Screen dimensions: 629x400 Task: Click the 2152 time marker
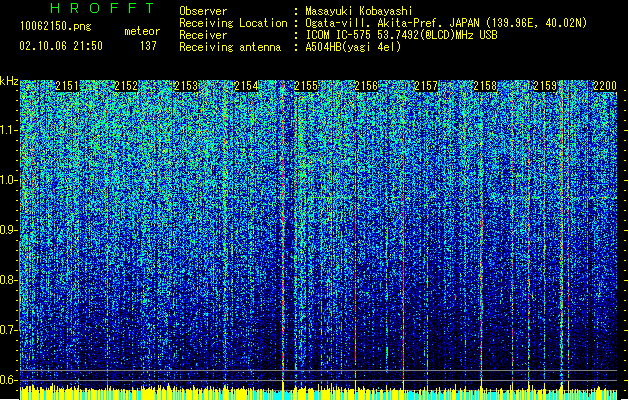126,86
